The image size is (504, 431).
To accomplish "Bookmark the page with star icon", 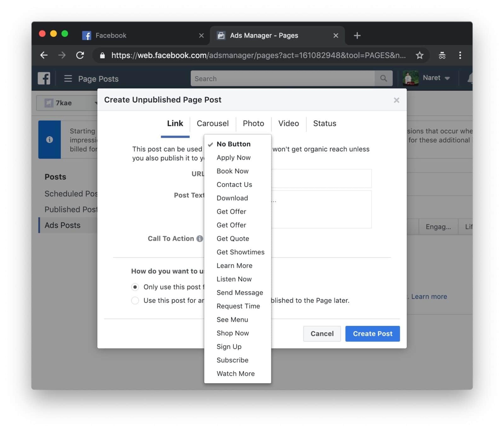I will click(x=419, y=55).
